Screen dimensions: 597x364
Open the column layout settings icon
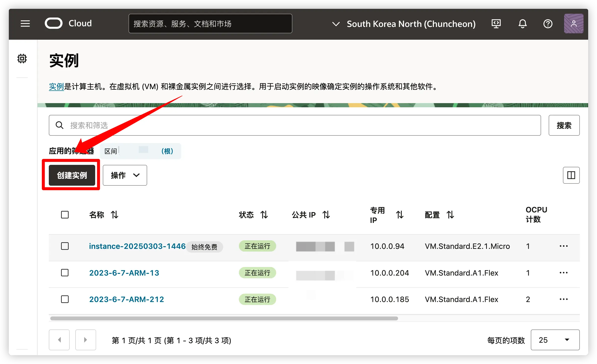(571, 175)
